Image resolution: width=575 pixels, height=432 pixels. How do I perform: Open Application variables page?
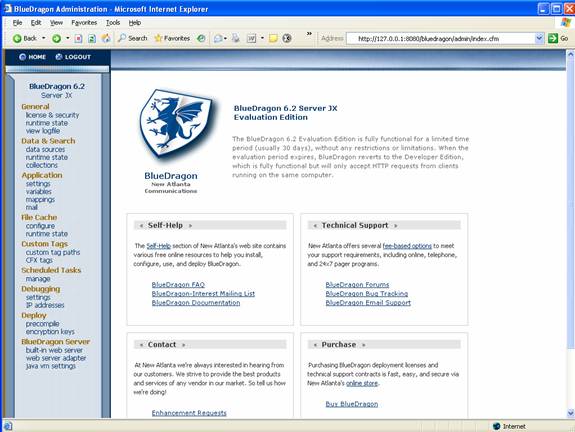pyautogui.click(x=39, y=192)
